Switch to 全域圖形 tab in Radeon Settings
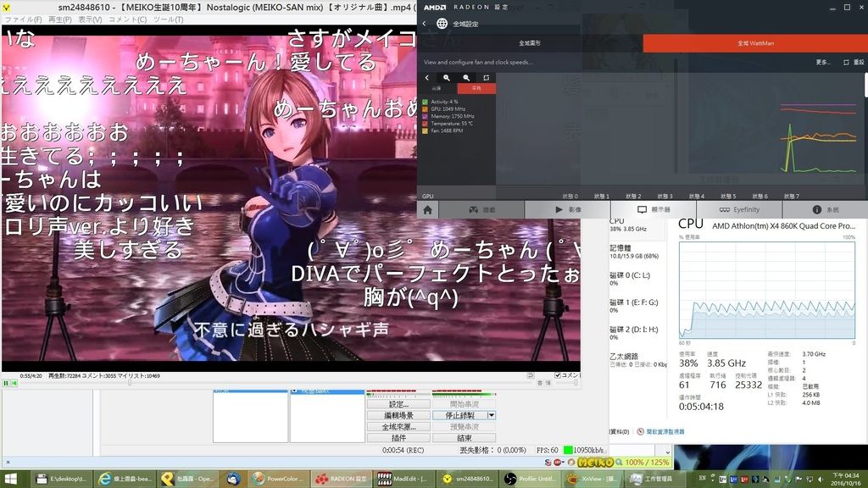The height and width of the screenshot is (488, 868). point(530,42)
